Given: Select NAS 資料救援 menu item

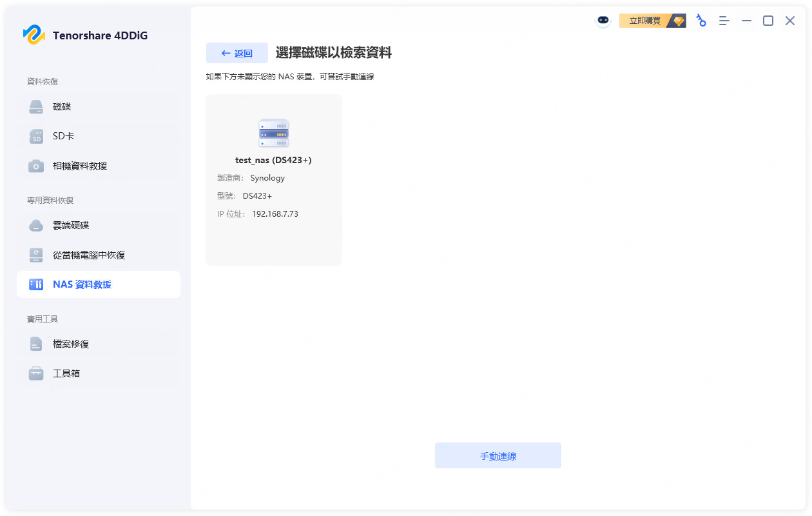Looking at the screenshot, I should click(98, 284).
